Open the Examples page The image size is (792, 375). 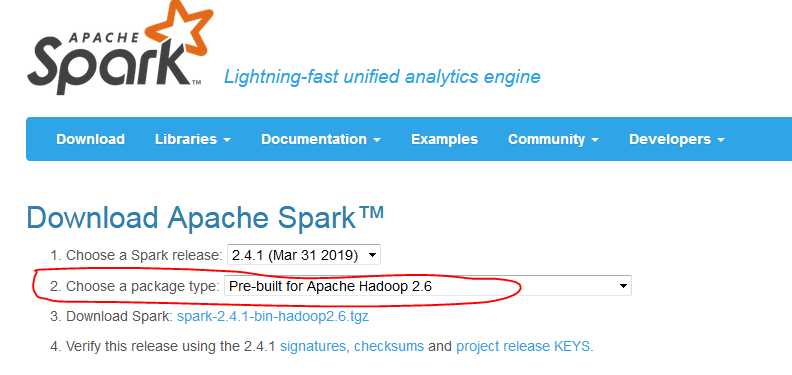(444, 139)
